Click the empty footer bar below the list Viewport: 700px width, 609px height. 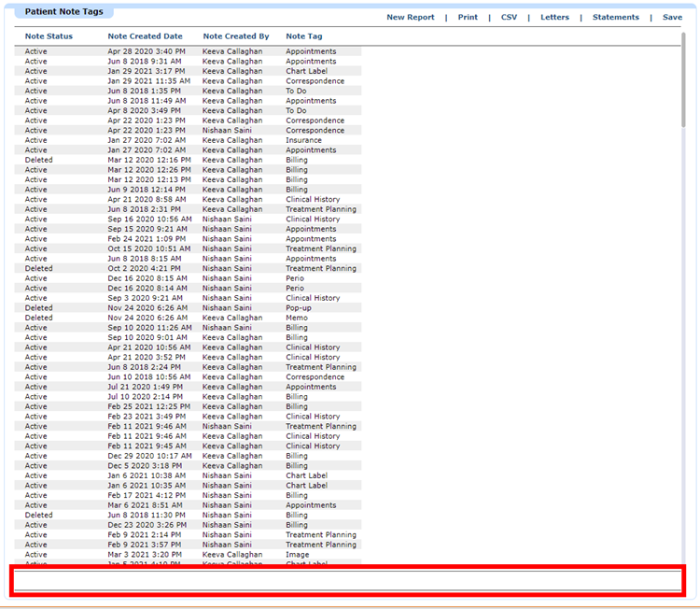(x=348, y=580)
